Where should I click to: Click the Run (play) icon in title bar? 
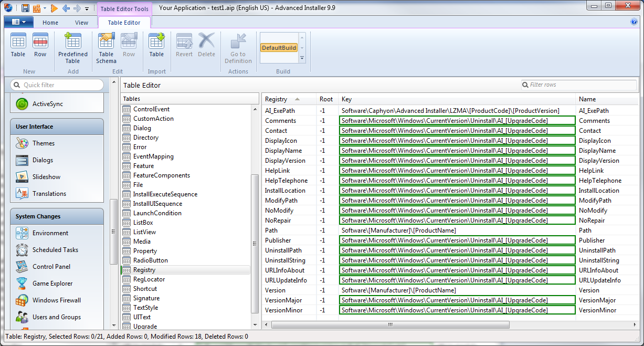coord(55,8)
